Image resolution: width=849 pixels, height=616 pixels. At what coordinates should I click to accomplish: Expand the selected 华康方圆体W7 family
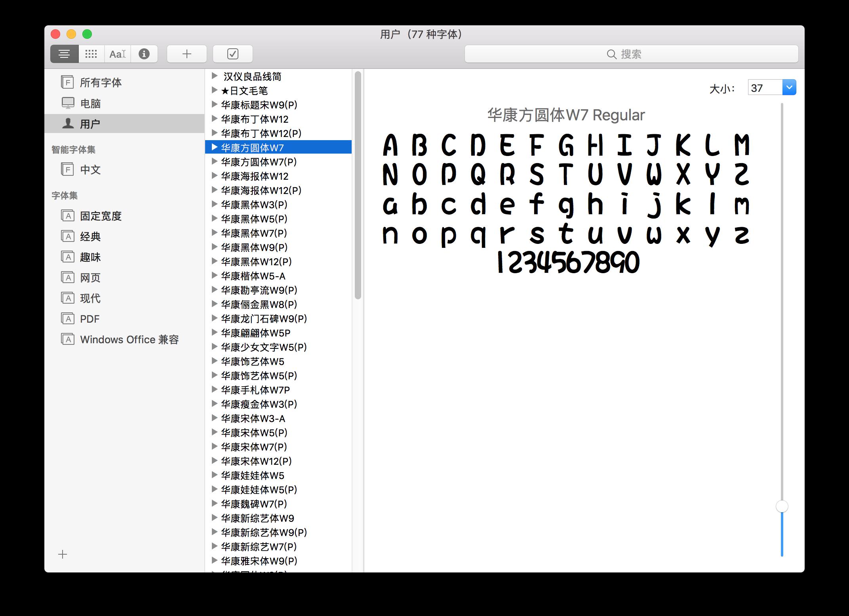(x=215, y=147)
